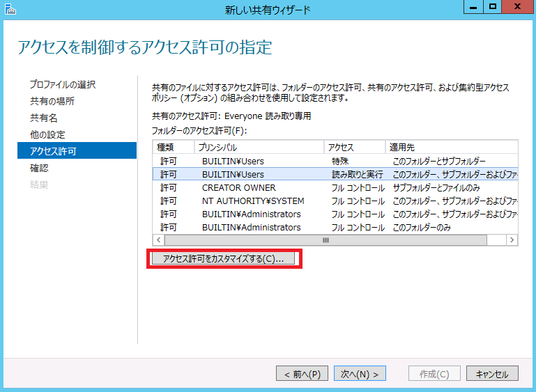Cancel the wizard with キャンセル
This screenshot has height=392, width=536.
click(492, 374)
